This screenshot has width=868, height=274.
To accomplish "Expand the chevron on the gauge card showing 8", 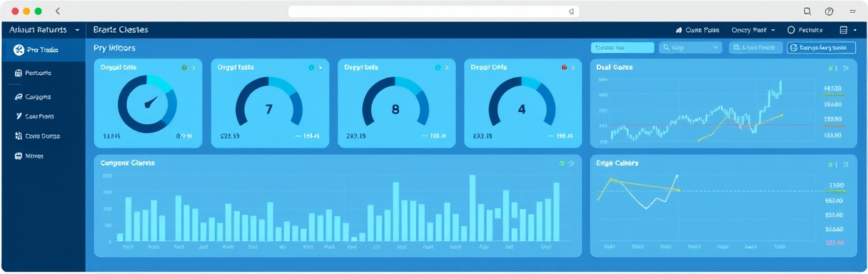I will pyautogui.click(x=446, y=67).
